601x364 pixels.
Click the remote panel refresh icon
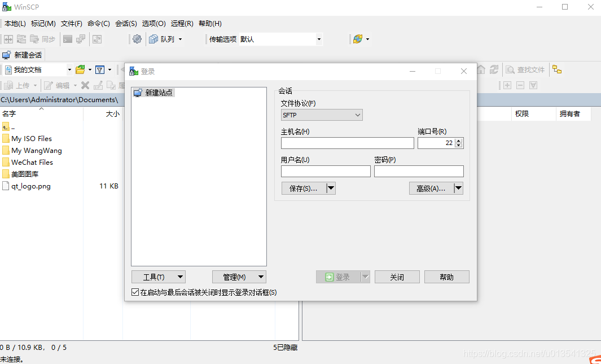pos(494,70)
